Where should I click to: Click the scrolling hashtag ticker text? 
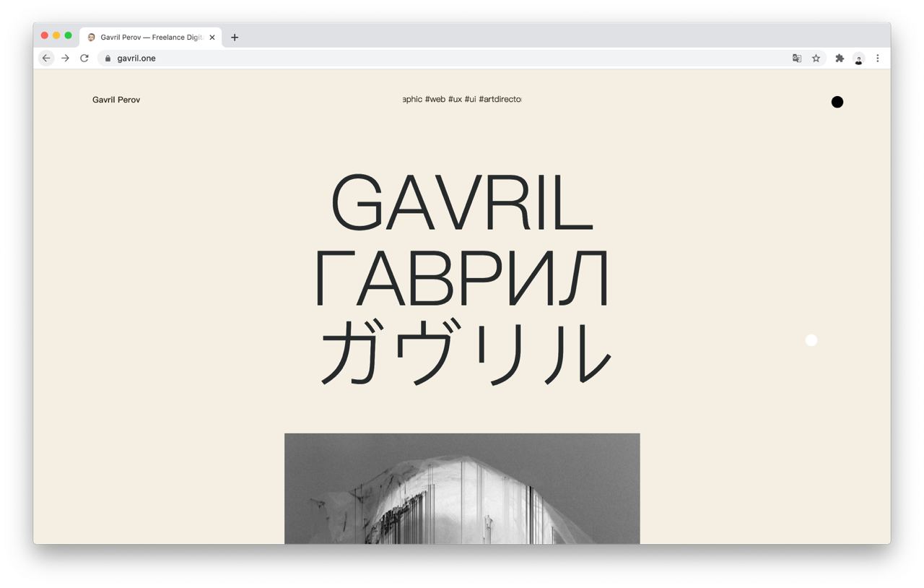tap(462, 99)
